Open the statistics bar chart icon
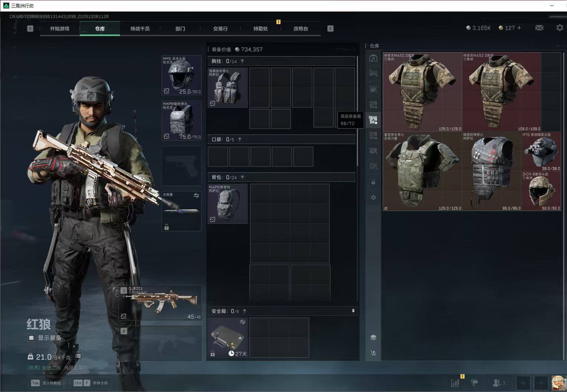The height and width of the screenshot is (392, 567). [x=455, y=383]
